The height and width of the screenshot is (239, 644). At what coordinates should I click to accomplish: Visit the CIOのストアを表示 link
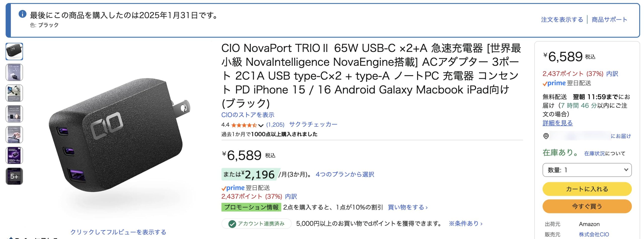248,115
